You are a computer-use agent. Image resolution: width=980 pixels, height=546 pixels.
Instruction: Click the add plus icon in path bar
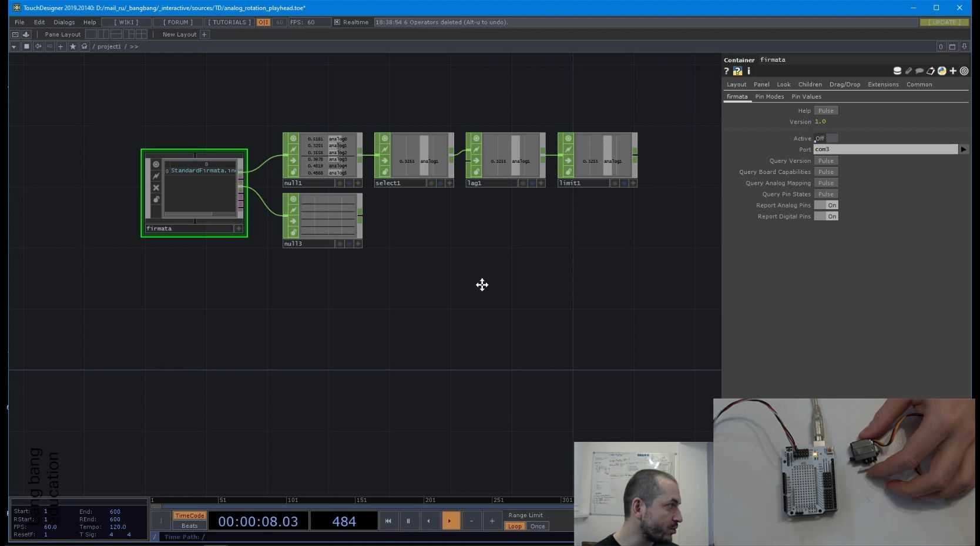tap(61, 46)
